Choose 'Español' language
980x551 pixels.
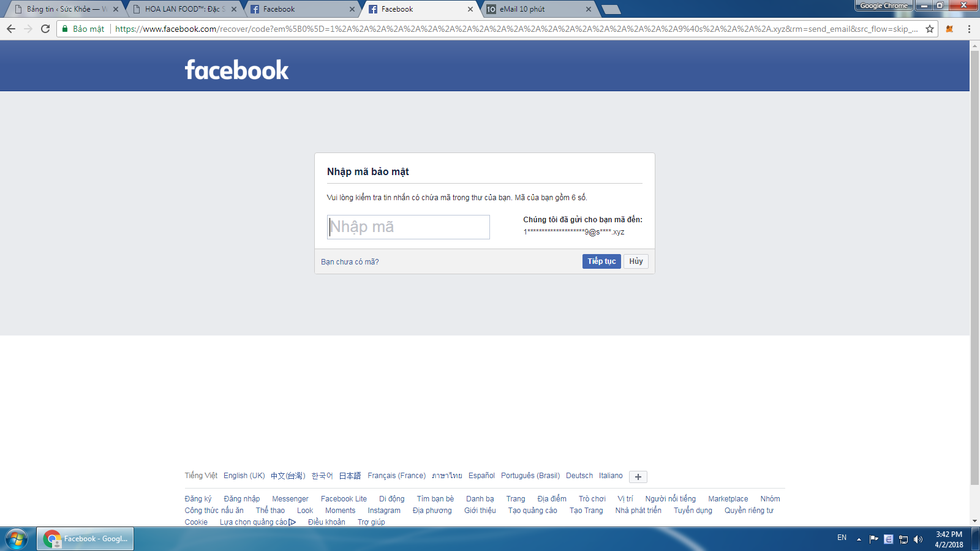(481, 476)
